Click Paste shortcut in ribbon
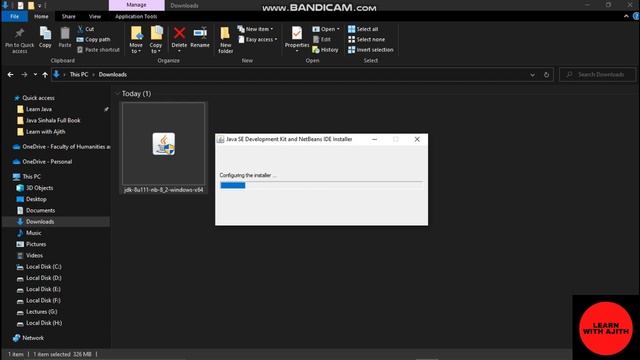 pyautogui.click(x=98, y=50)
